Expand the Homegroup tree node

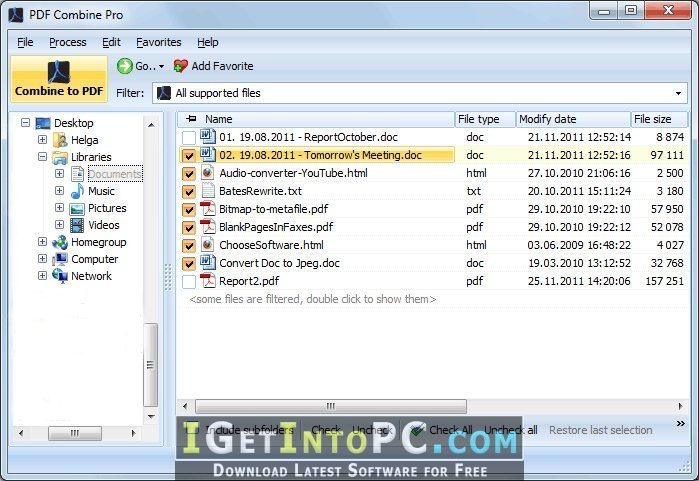pyautogui.click(x=42, y=242)
